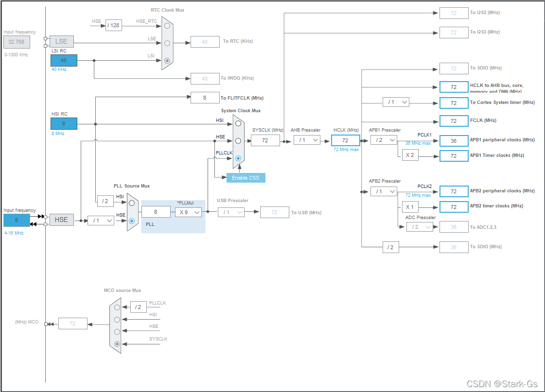
Task: Open the Cortex System timer prescaler dropdown
Action: click(x=396, y=102)
